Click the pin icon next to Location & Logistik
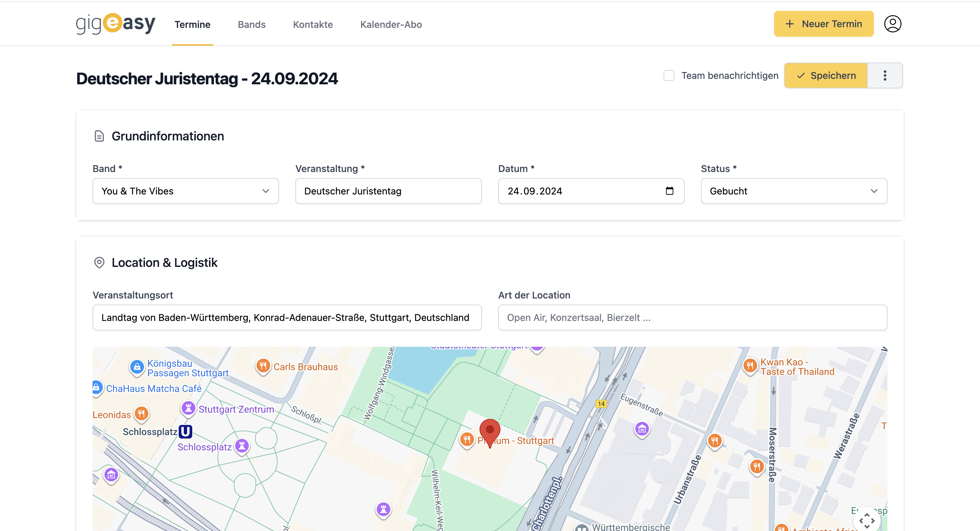This screenshot has width=980, height=531. pyautogui.click(x=99, y=263)
